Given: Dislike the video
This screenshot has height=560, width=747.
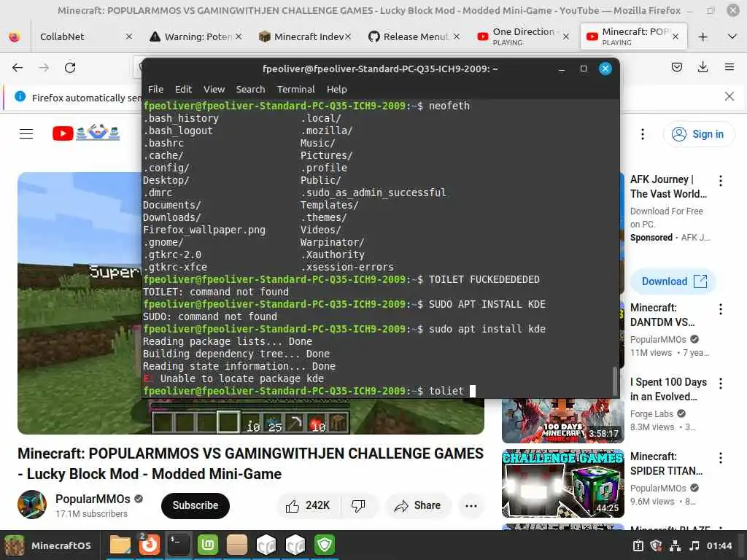Looking at the screenshot, I should coord(359,505).
